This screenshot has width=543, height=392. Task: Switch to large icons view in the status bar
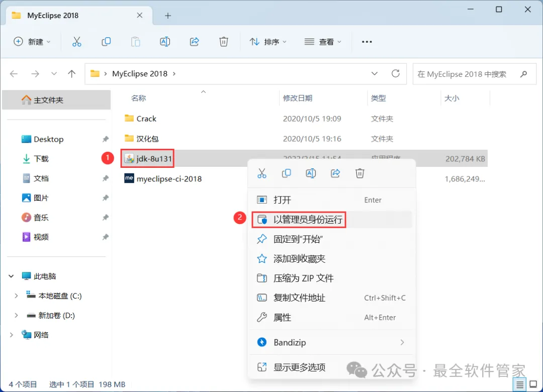click(533, 384)
